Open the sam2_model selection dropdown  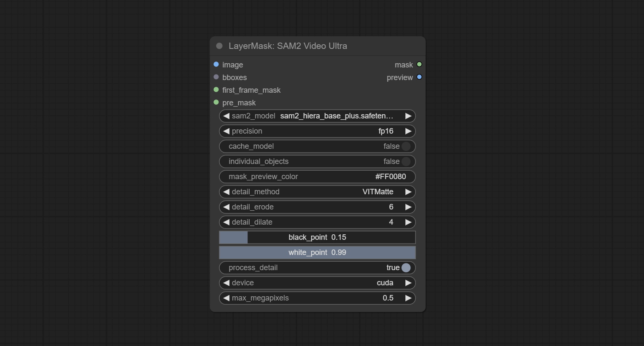[317, 116]
